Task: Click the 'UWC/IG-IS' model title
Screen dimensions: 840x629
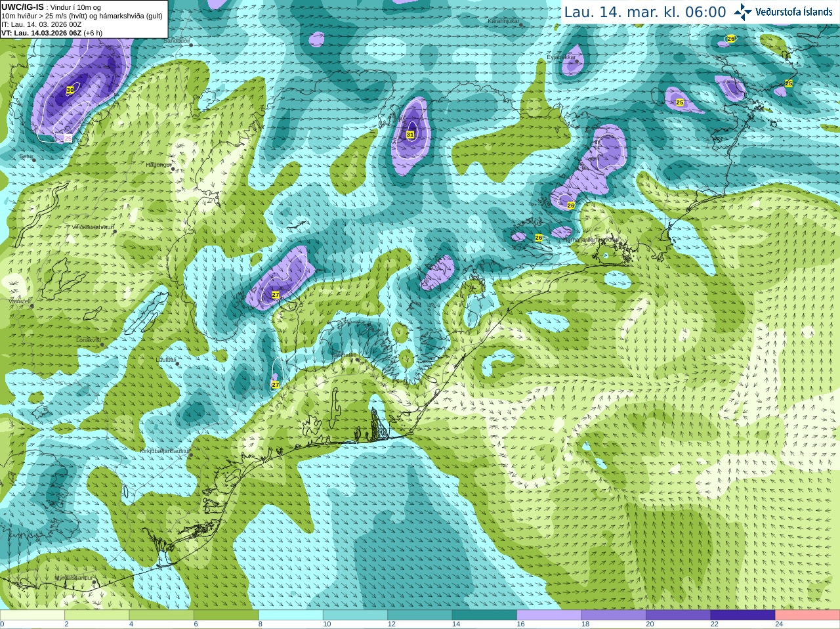Action: click(22, 7)
